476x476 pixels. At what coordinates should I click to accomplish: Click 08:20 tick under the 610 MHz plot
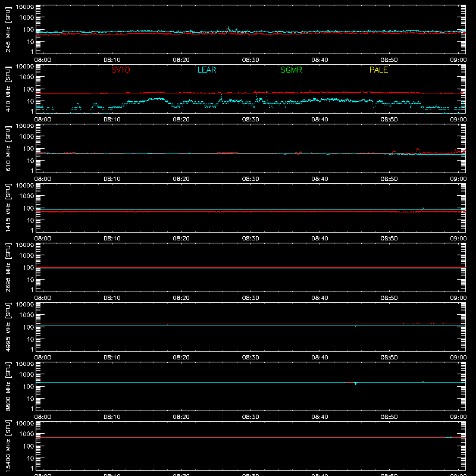181,179
